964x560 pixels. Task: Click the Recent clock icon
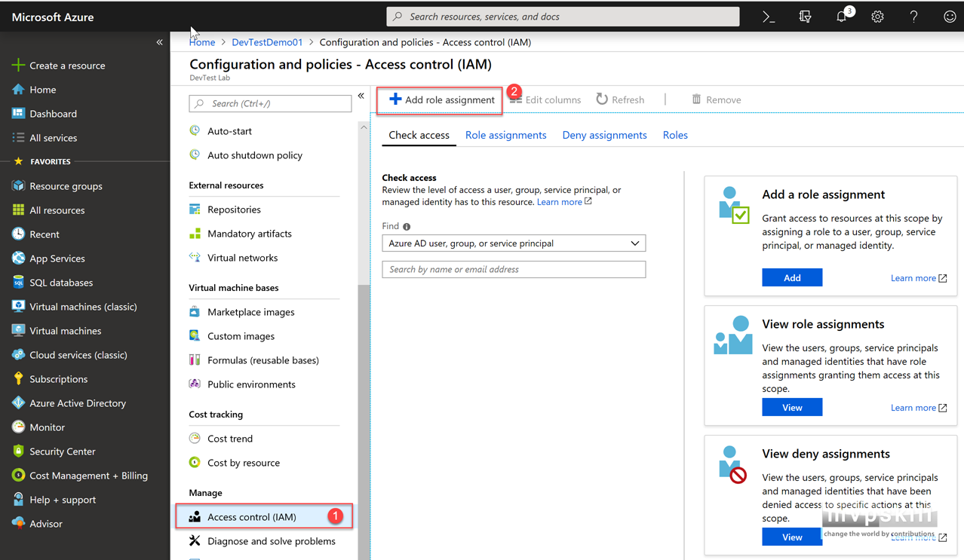pos(18,234)
